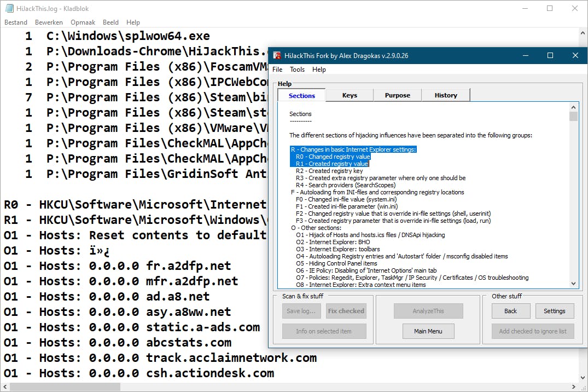This screenshot has width=588, height=392.
Task: Click 'O1 - Hosts: Reset contents to default' line
Action: coord(135,235)
